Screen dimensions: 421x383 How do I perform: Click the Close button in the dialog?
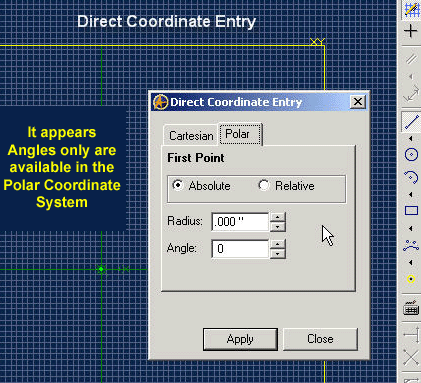click(320, 339)
